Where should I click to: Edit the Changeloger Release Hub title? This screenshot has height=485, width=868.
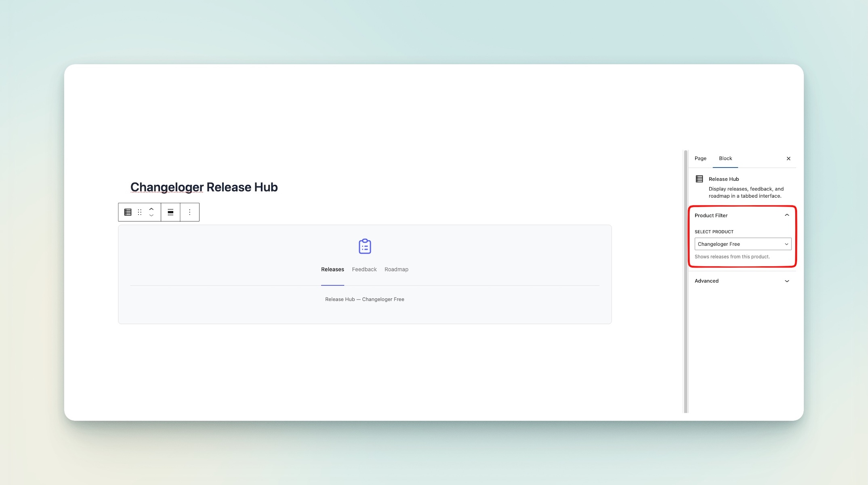tap(204, 187)
